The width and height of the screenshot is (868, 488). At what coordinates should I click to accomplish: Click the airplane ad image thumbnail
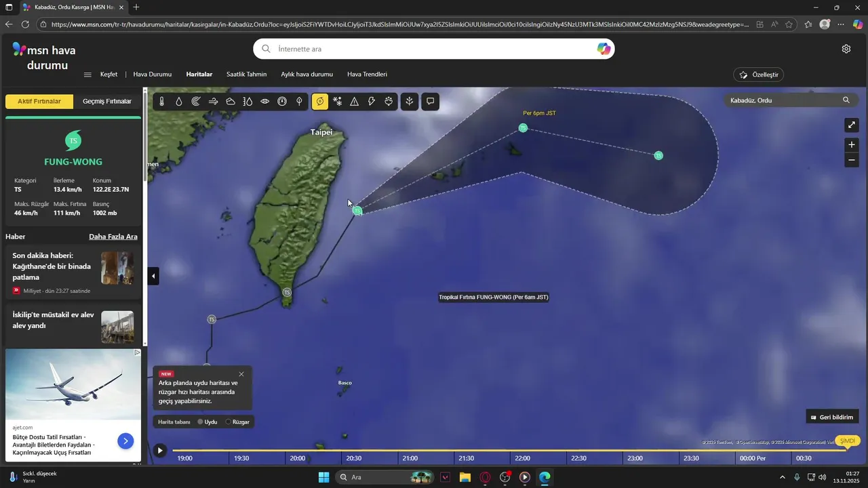pos(73,384)
